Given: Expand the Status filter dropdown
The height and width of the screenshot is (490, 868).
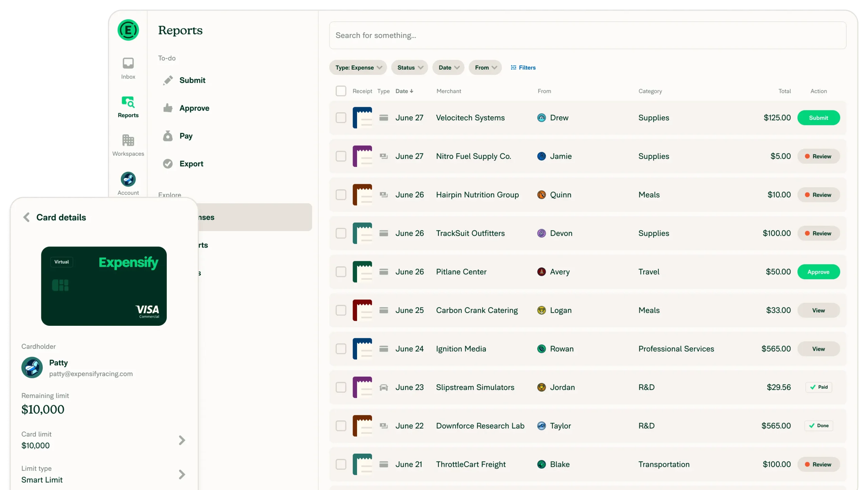Looking at the screenshot, I should [x=409, y=67].
